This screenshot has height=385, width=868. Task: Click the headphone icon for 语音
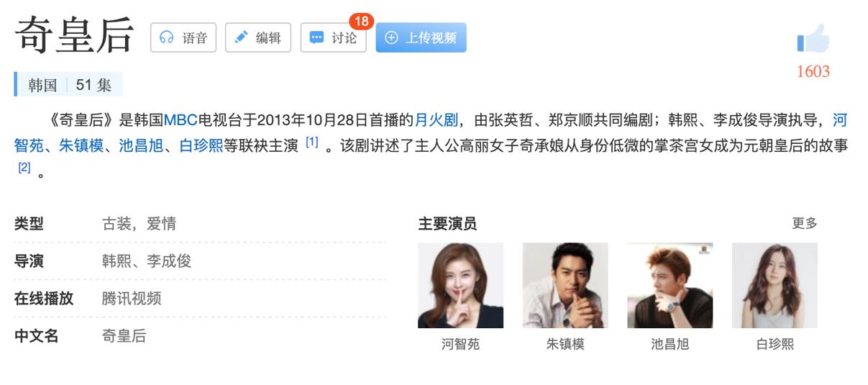(x=167, y=37)
